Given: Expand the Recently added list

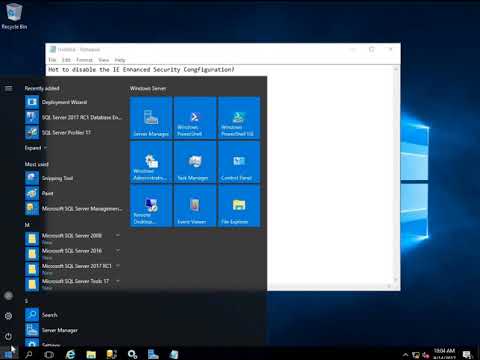Looking at the screenshot, I should (x=36, y=148).
